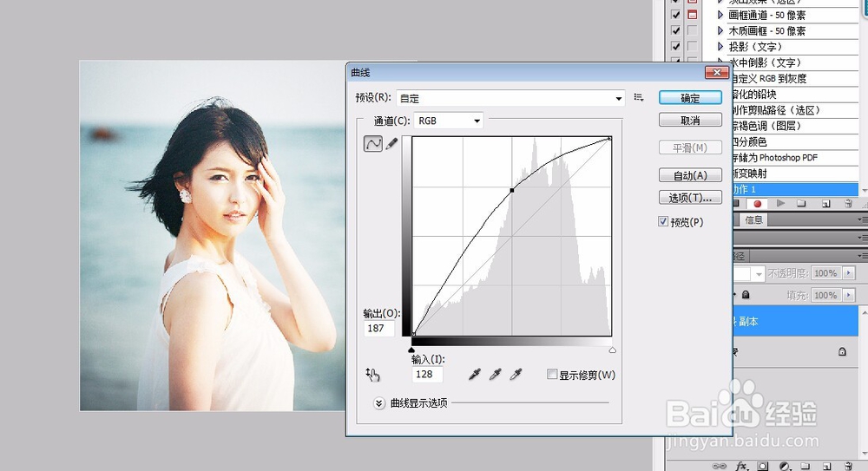Expand 曲线显示选项 curve display options
The height and width of the screenshot is (471, 868).
point(378,403)
